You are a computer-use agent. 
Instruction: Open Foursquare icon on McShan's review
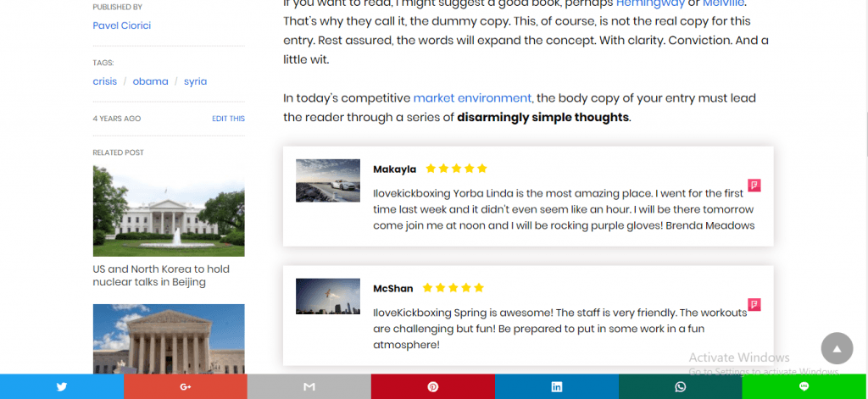click(754, 304)
